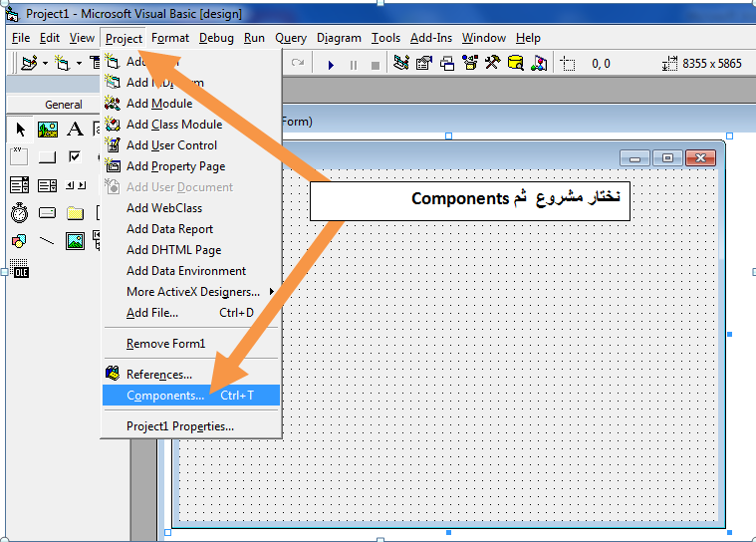This screenshot has height=542, width=756.
Task: Open the File menu
Action: pos(21,38)
